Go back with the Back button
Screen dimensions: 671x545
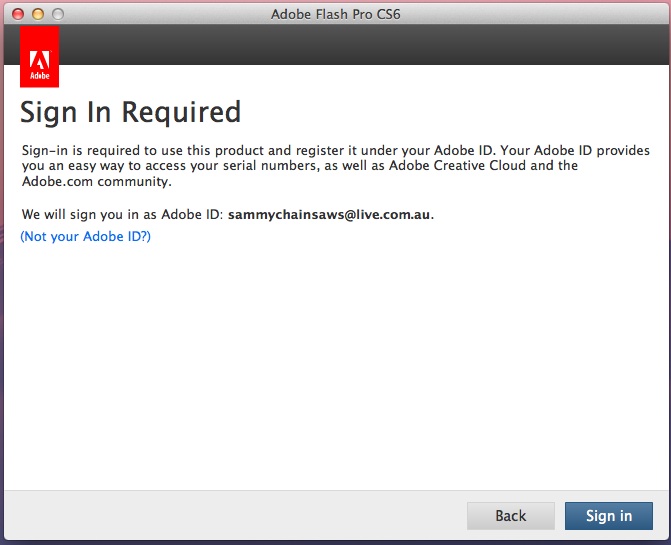click(x=511, y=515)
